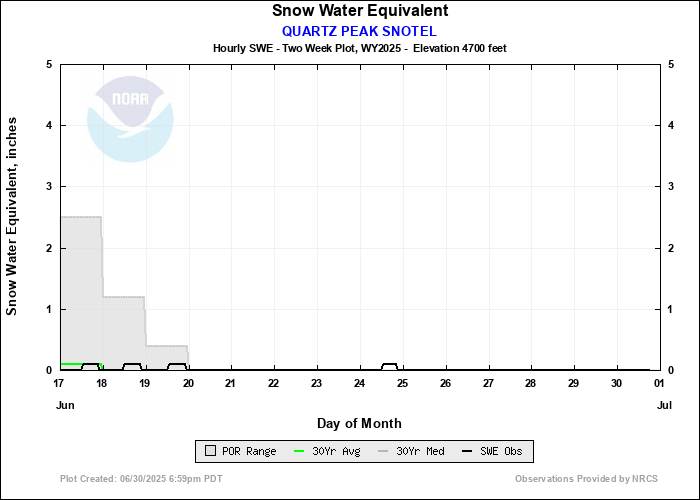Viewport: 700px width, 500px height.
Task: Click the 30Yr Med legend line marker
Action: coord(383,451)
